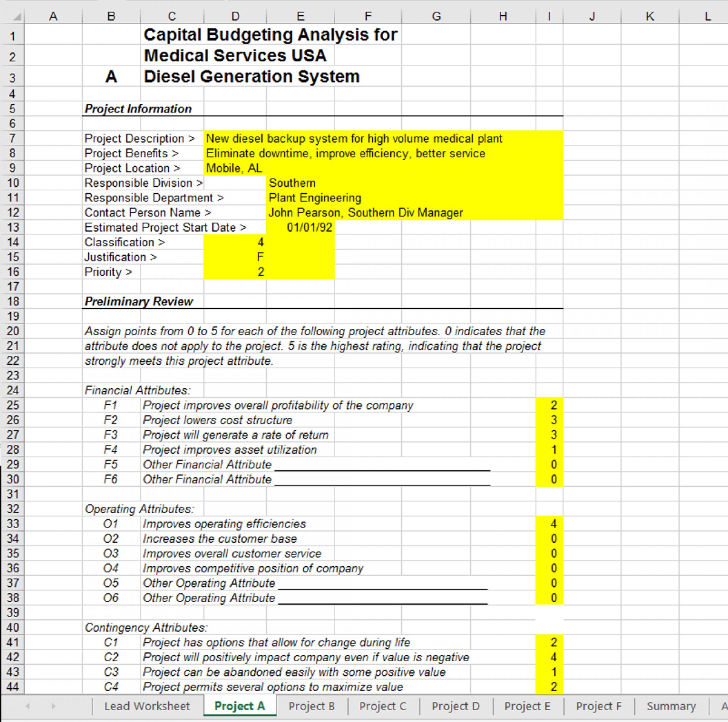Screen dimensions: 728x722
Task: Select row 25 header
Action: click(x=13, y=405)
